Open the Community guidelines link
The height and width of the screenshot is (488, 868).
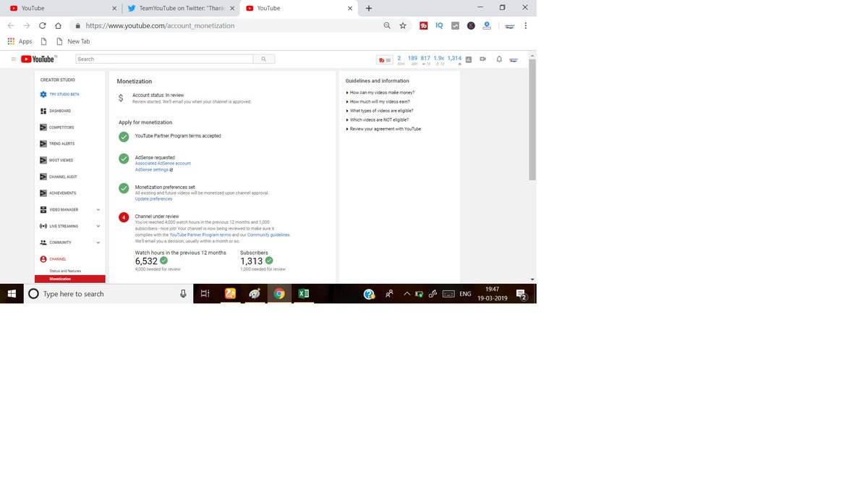pos(268,235)
